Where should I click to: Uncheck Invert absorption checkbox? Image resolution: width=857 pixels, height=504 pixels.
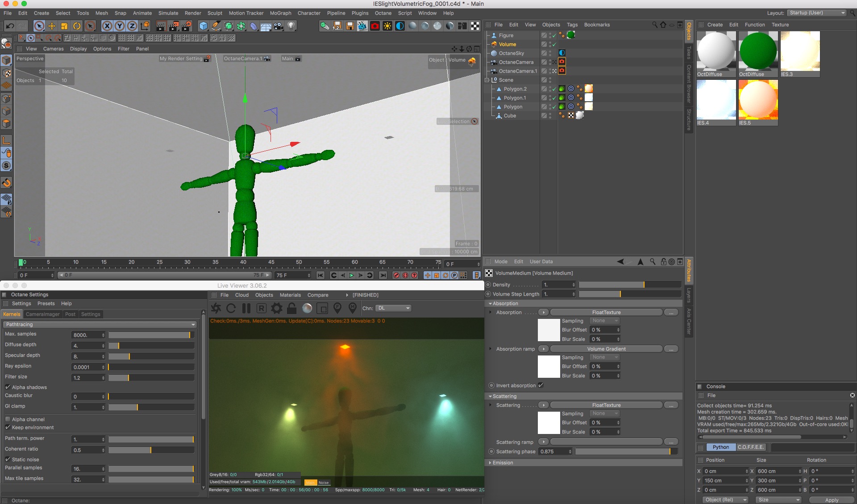click(541, 385)
